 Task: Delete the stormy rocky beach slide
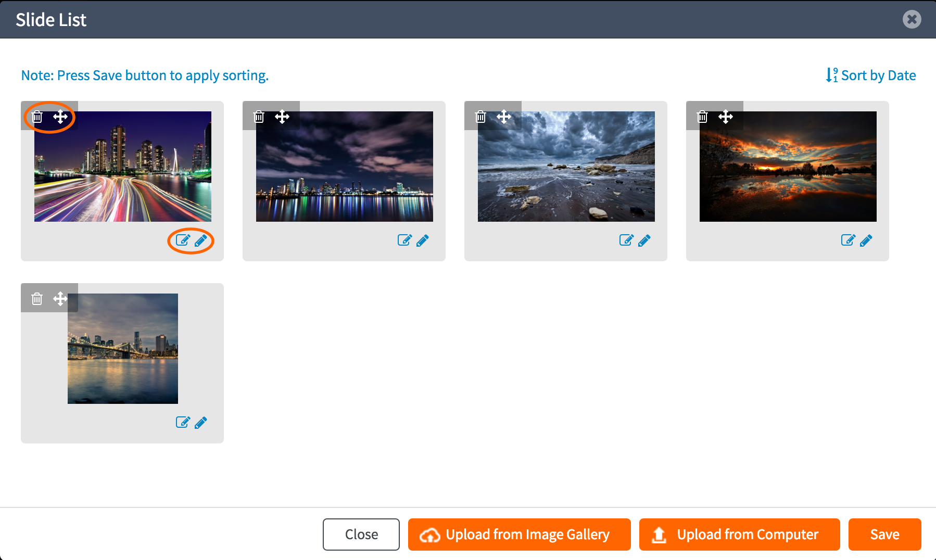(x=480, y=117)
